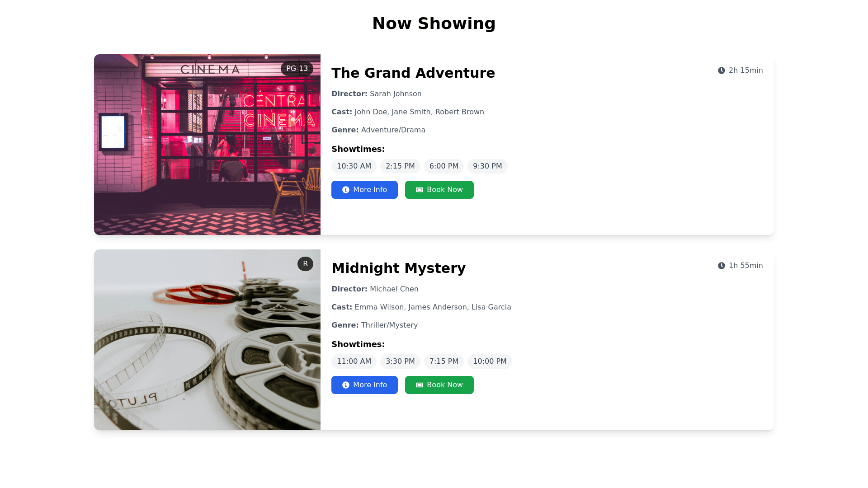868x488 pixels.
Task: Pick the 6:00 PM showtime
Action: [444, 166]
